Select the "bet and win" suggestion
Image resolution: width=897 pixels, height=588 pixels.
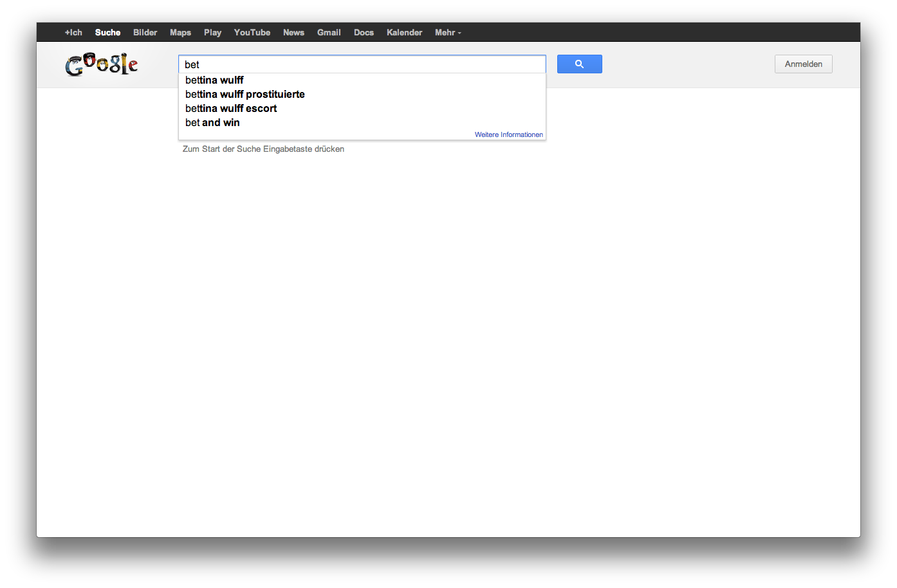coord(212,123)
